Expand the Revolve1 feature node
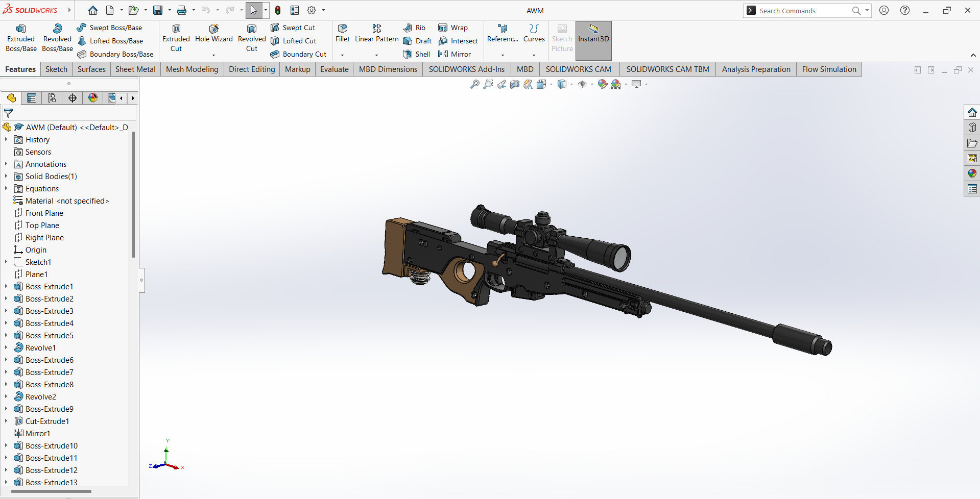The image size is (980, 499). tap(6, 347)
